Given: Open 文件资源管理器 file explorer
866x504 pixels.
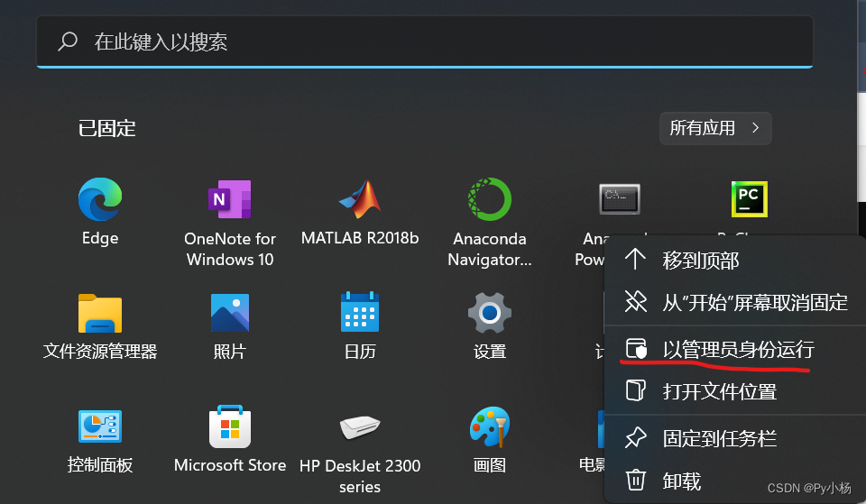Looking at the screenshot, I should (x=100, y=314).
